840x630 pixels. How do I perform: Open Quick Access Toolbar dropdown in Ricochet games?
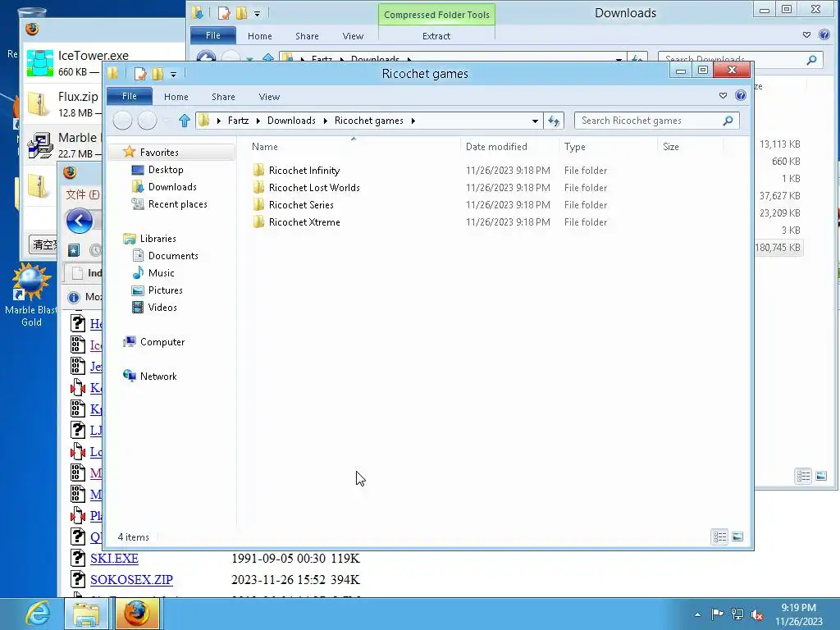pos(174,74)
